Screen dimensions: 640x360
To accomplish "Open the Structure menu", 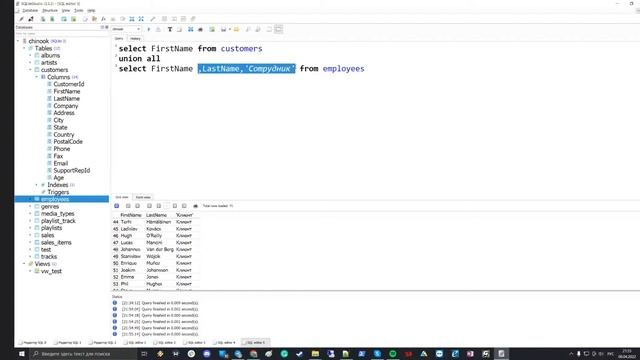I will coord(50,10).
